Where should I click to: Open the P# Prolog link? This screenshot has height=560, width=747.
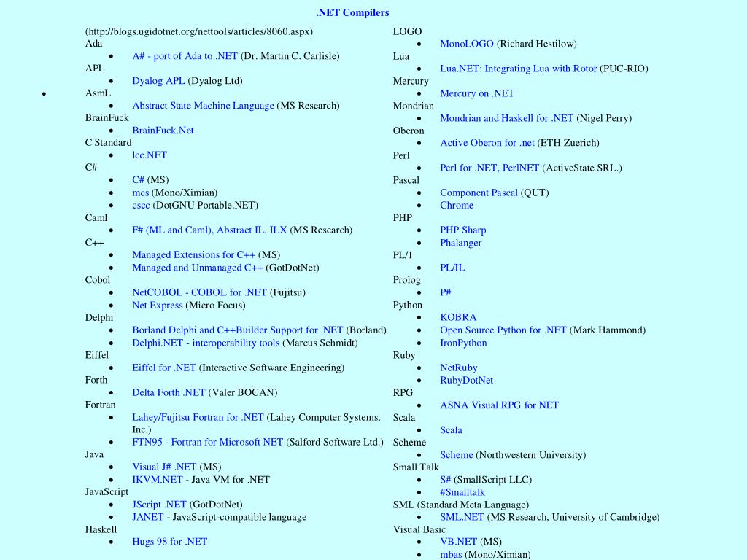click(x=446, y=292)
